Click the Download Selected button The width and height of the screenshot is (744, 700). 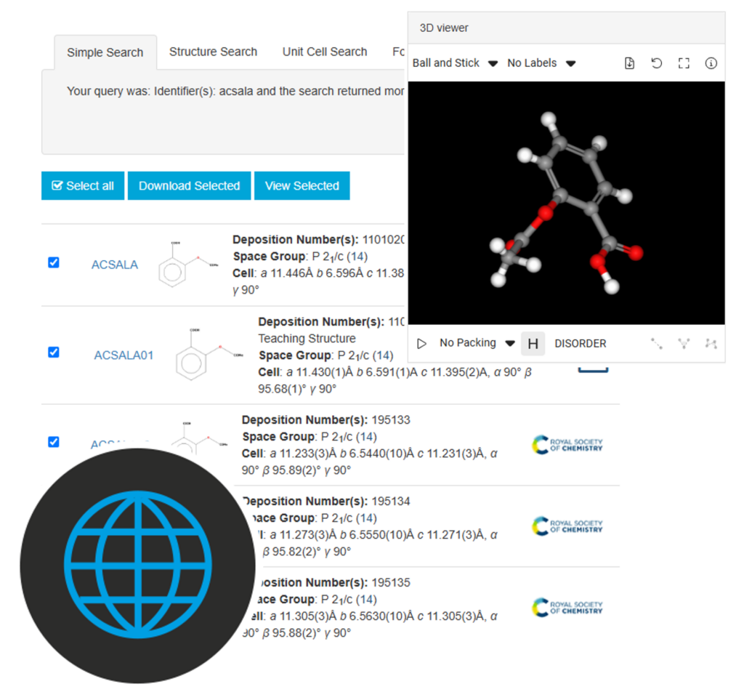[189, 186]
